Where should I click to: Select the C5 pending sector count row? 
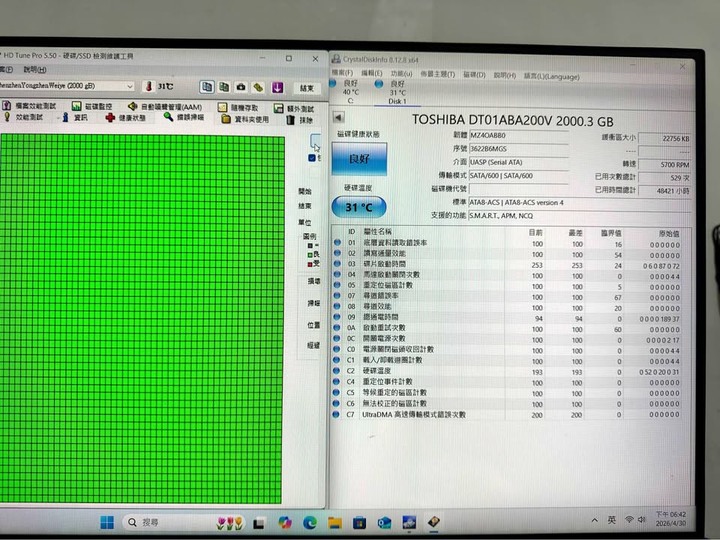point(506,393)
